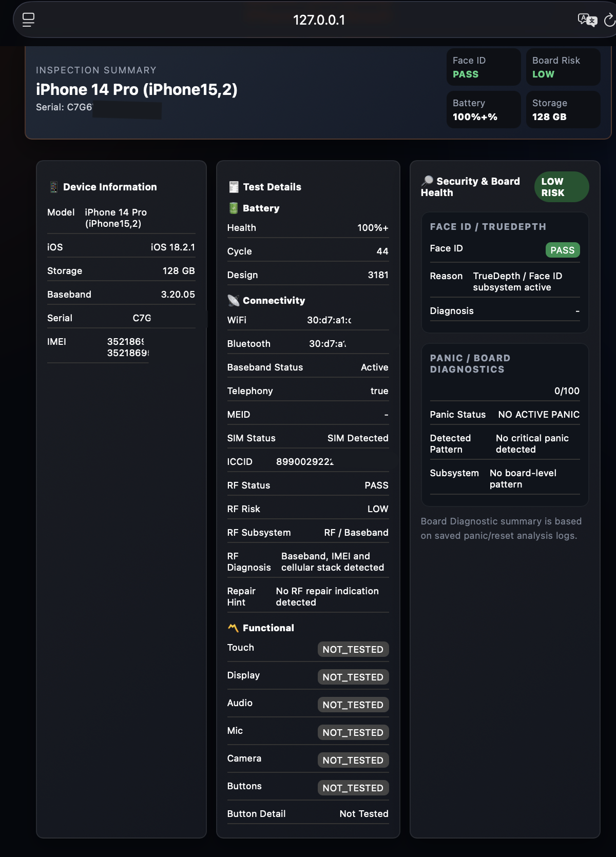Click the Camera NOT_TESTED badge

coord(353,760)
